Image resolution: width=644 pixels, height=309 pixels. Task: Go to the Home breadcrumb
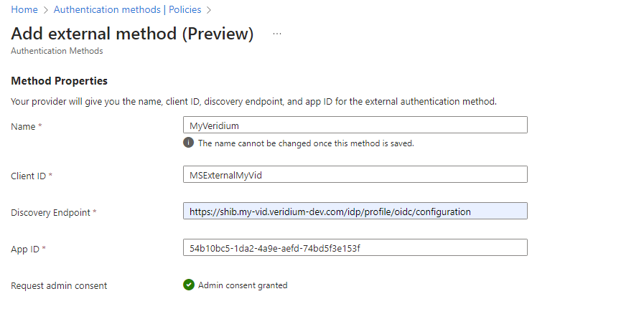[24, 10]
